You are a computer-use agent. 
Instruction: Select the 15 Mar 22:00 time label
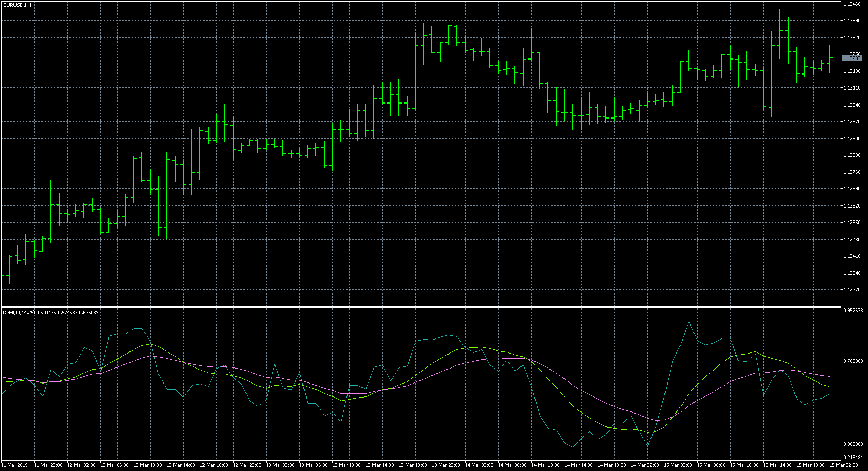pyautogui.click(x=844, y=465)
